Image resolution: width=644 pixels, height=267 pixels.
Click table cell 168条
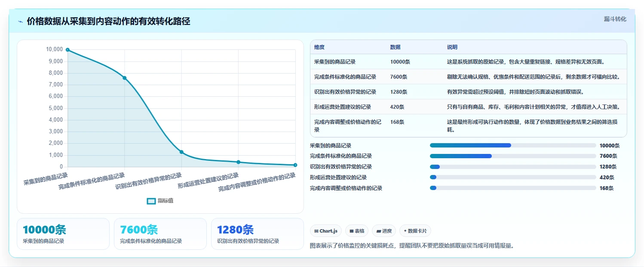click(x=397, y=122)
